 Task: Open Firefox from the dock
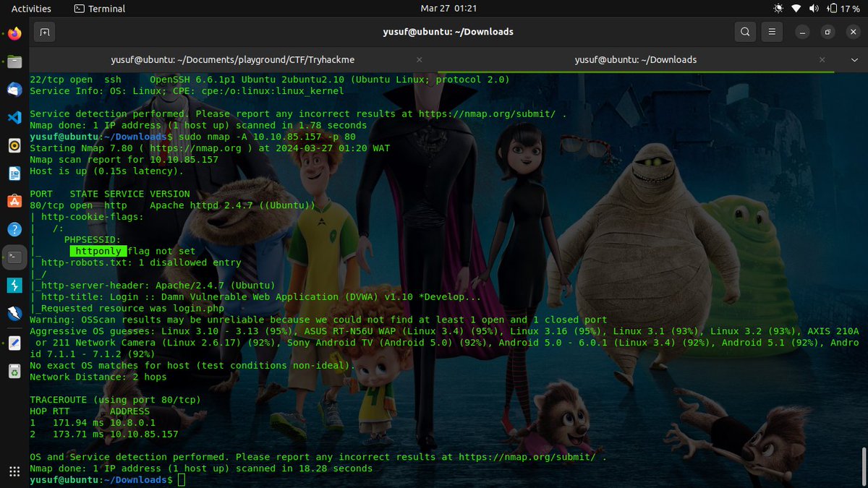pos(14,34)
